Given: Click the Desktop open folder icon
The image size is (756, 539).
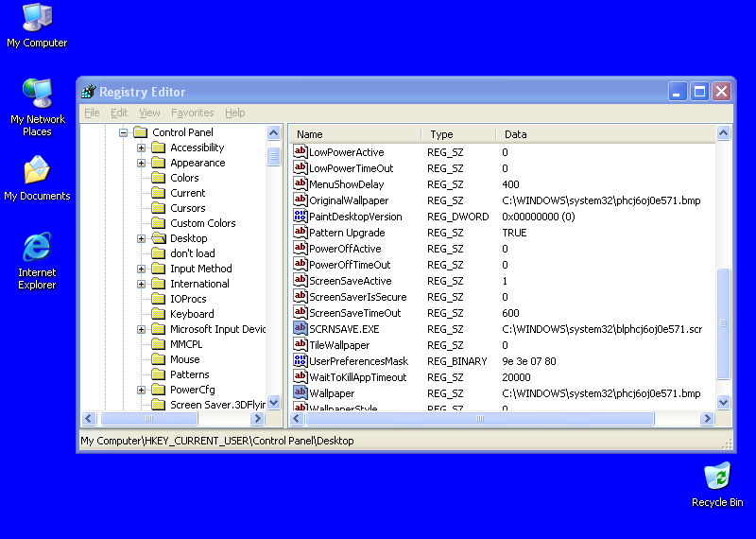Looking at the screenshot, I should point(159,238).
